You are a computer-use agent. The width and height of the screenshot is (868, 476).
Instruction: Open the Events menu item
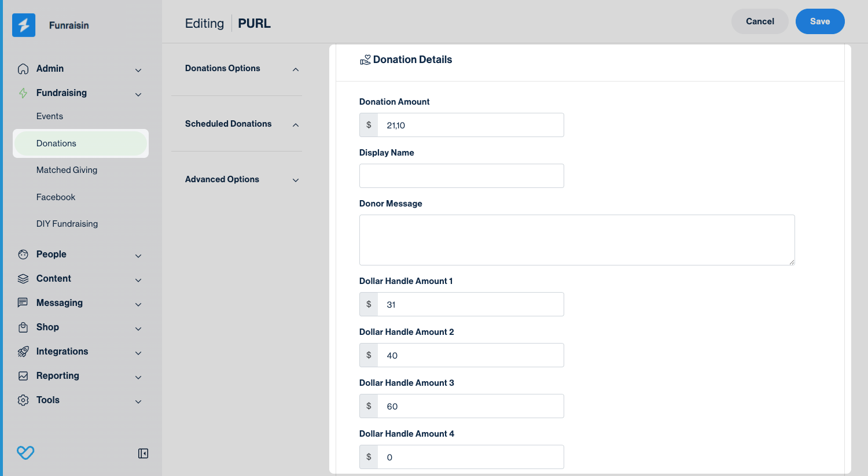(50, 116)
